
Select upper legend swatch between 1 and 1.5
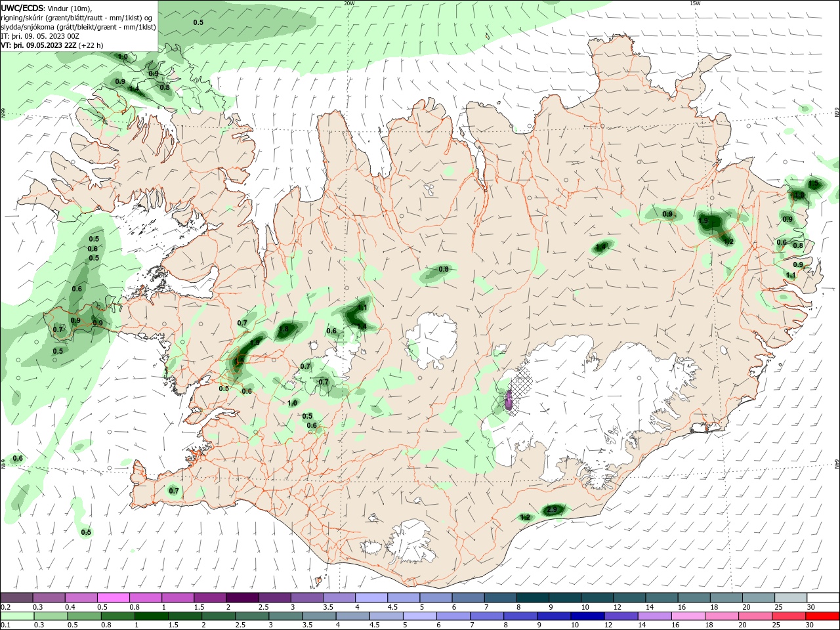point(178,597)
